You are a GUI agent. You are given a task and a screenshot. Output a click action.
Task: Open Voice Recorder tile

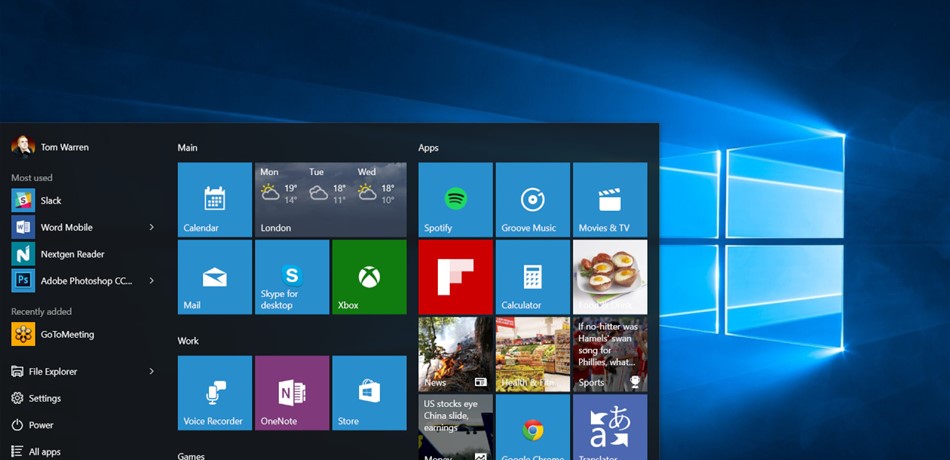[214, 393]
